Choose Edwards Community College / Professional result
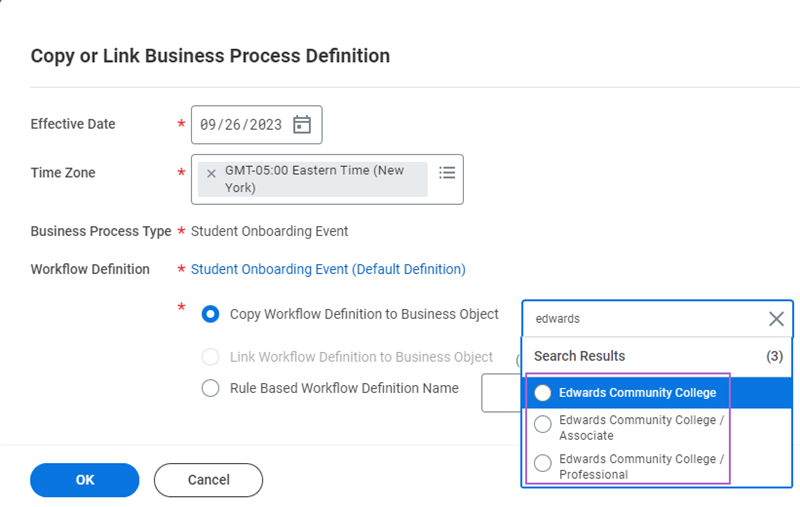The width and height of the screenshot is (800, 507). click(659, 466)
